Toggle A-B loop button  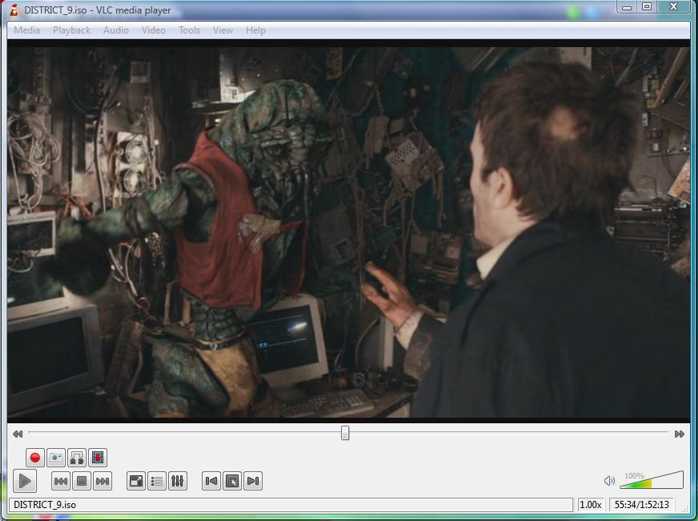(77, 458)
